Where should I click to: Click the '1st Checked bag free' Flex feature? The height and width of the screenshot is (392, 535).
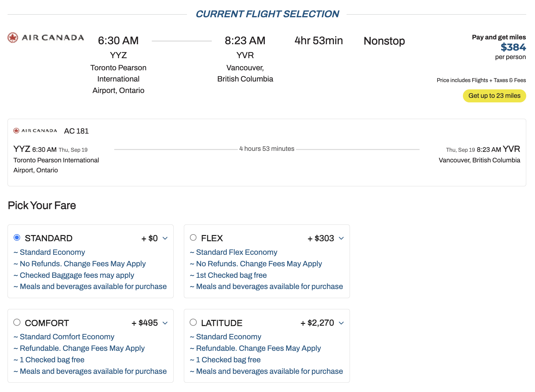pos(231,275)
